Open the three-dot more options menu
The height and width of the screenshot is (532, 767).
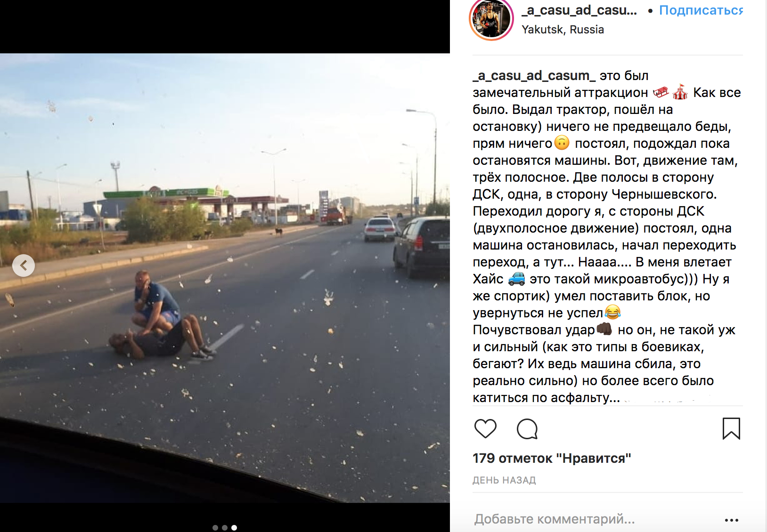[731, 520]
